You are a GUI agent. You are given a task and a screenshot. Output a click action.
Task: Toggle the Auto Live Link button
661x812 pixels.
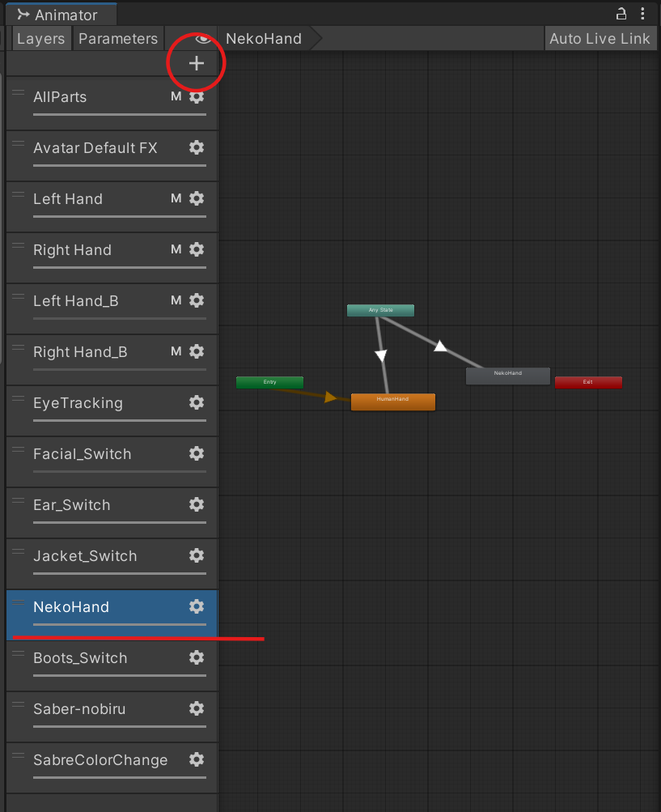click(x=600, y=39)
